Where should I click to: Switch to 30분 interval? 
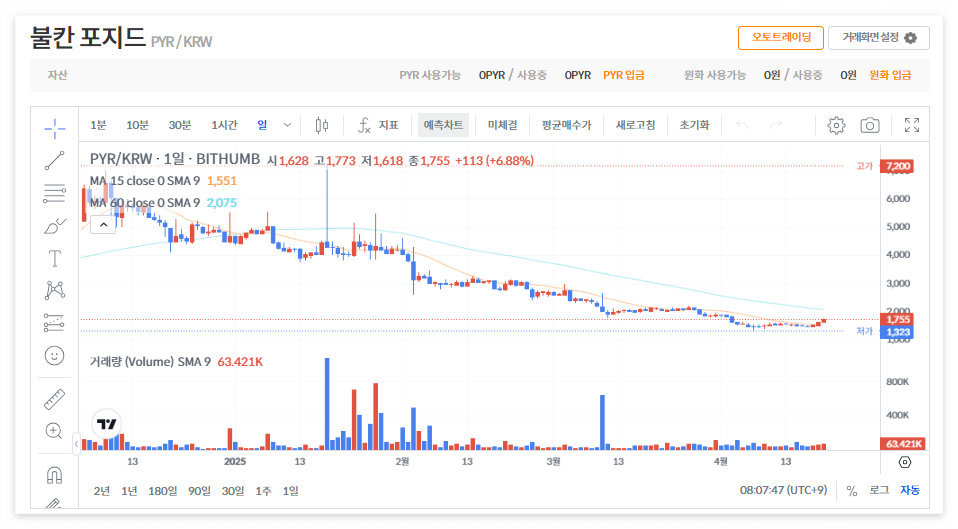[180, 125]
